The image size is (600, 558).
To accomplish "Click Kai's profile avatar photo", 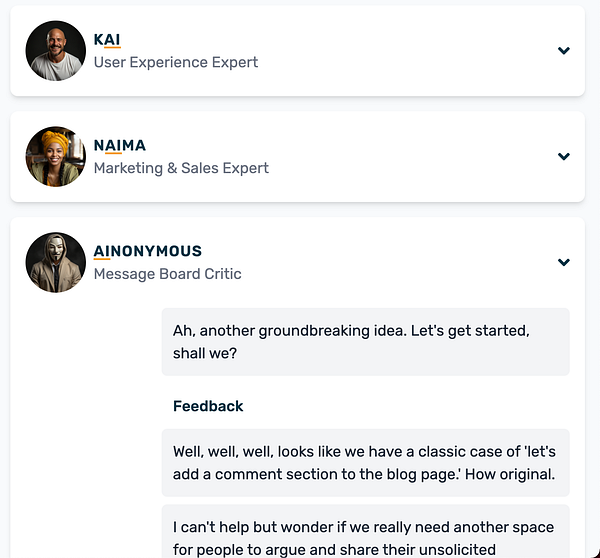I will [x=56, y=51].
